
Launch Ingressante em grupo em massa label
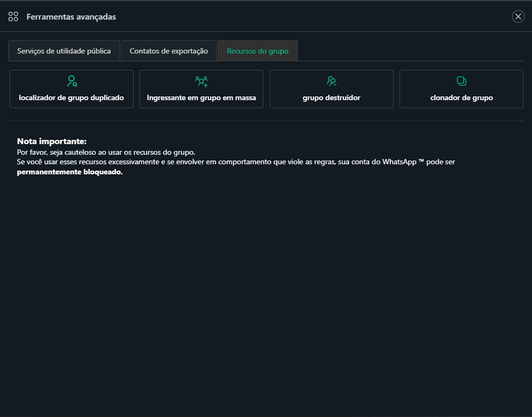pyautogui.click(x=201, y=97)
